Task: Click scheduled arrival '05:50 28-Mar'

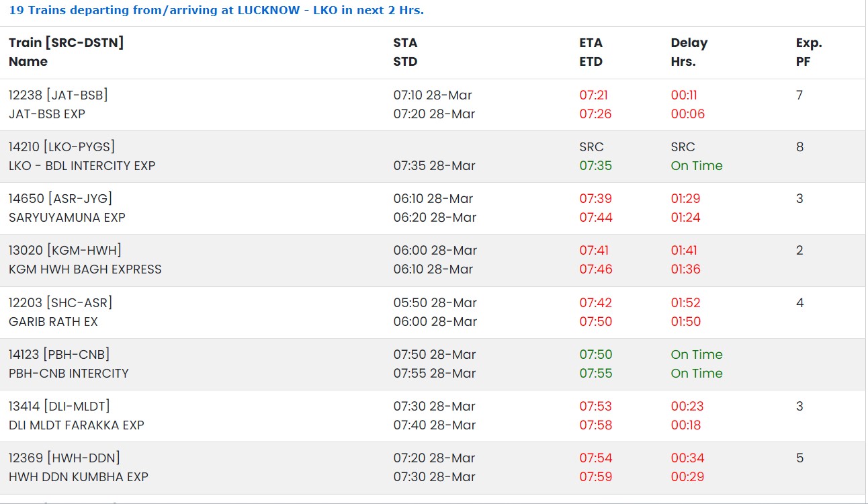Action: tap(435, 303)
